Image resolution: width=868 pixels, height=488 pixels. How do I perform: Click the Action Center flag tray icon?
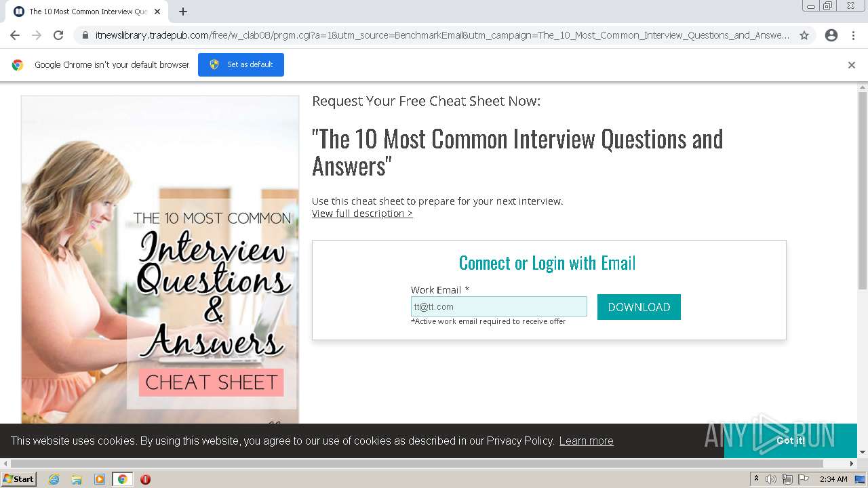804,479
